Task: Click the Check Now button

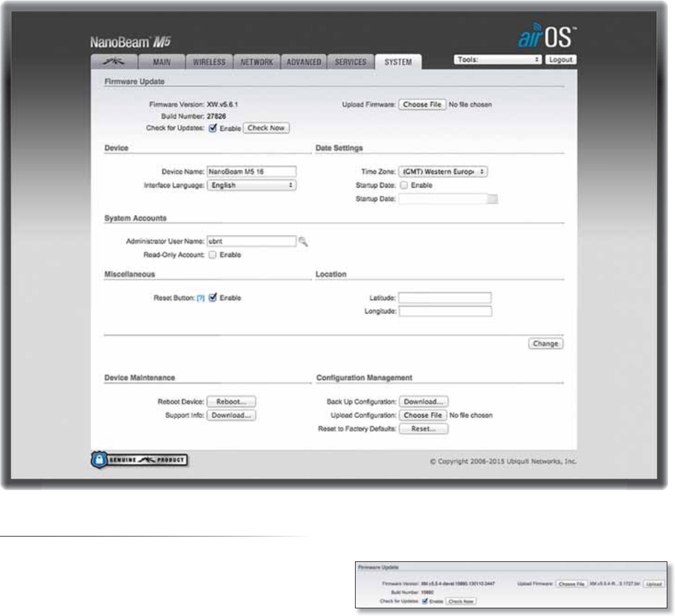Action: 266,128
